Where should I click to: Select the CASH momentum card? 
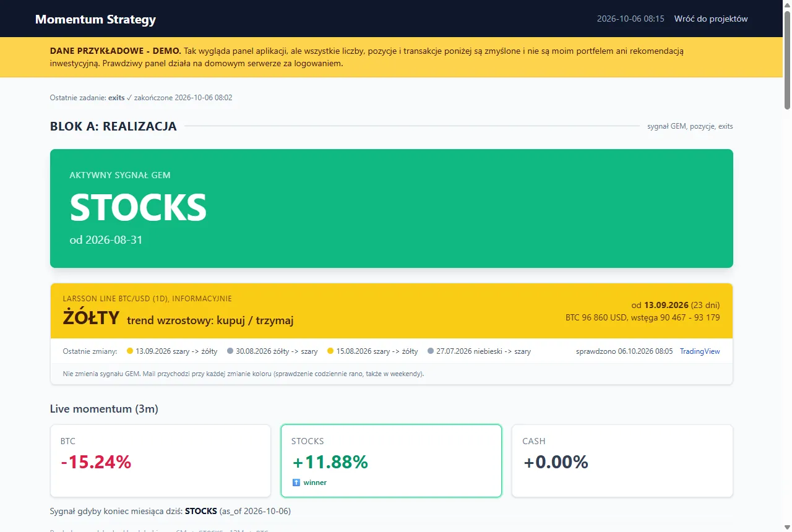(x=622, y=461)
